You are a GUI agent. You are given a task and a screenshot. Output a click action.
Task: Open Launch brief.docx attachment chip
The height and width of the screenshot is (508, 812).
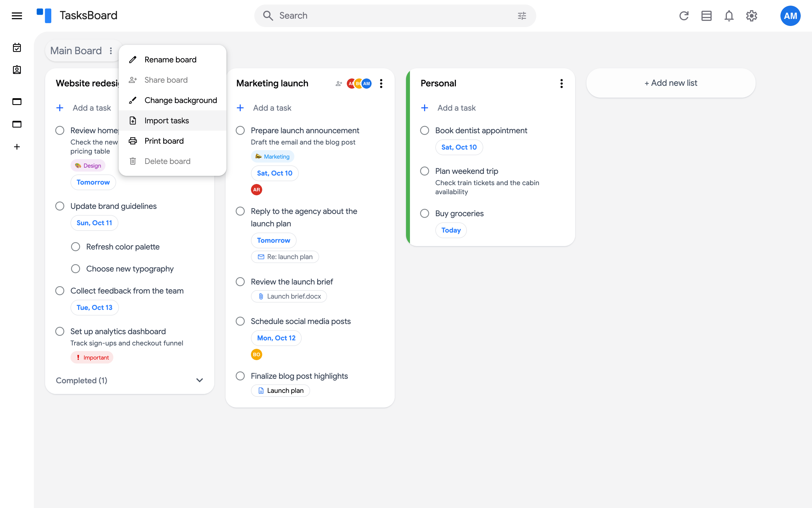click(x=289, y=296)
